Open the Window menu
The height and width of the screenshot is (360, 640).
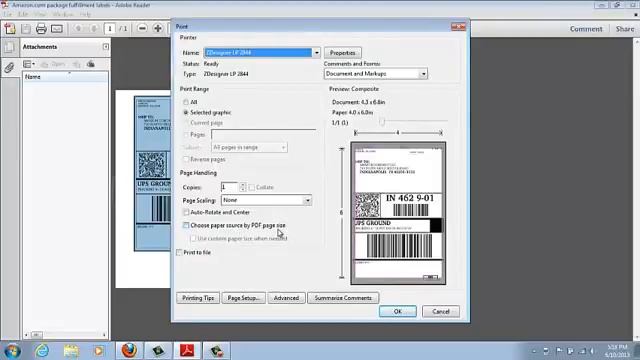pyautogui.click(x=63, y=14)
